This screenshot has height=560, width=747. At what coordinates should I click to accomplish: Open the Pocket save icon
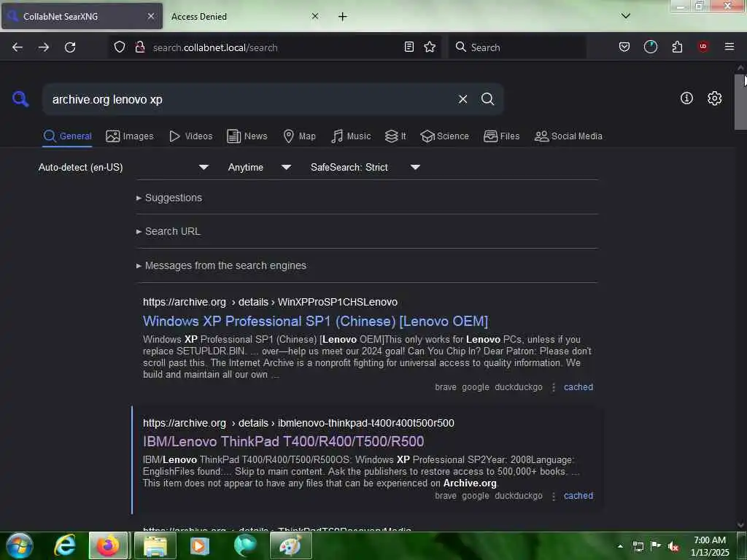[x=624, y=47]
